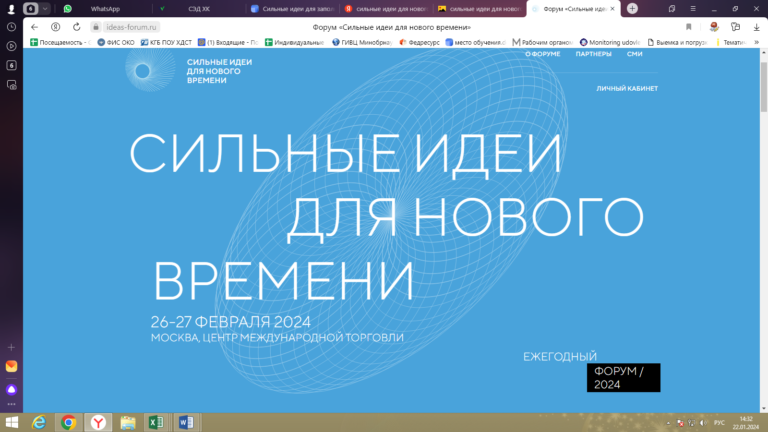Open the Федресурс bookmark
Viewport: 768px width, 432px height.
[419, 43]
